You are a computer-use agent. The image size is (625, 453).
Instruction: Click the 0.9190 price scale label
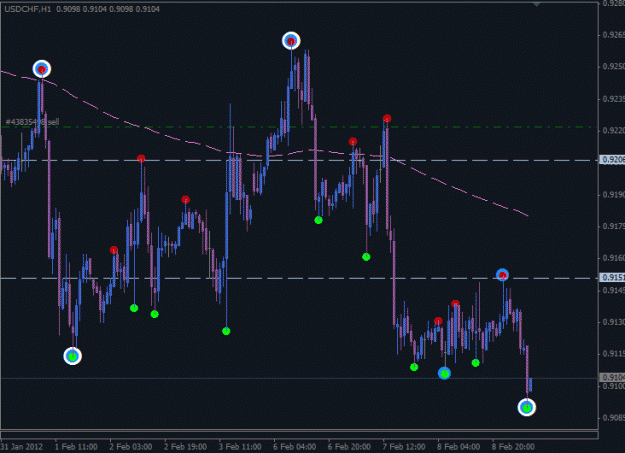pyautogui.click(x=613, y=195)
